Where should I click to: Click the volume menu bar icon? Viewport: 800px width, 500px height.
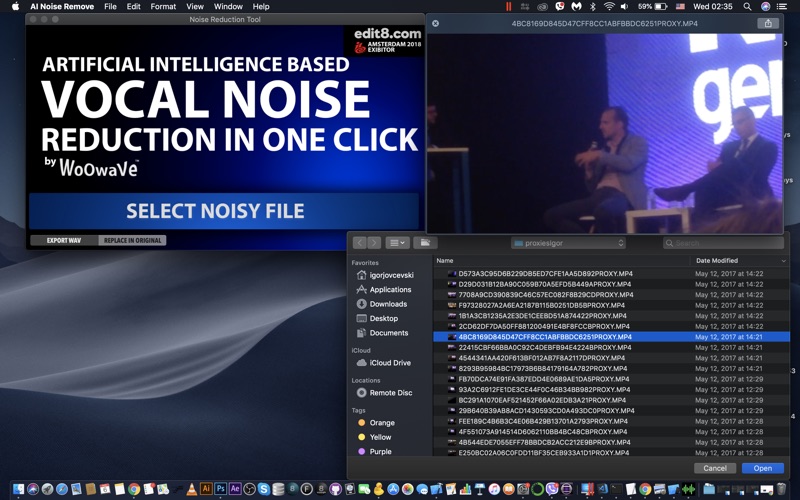[x=624, y=7]
